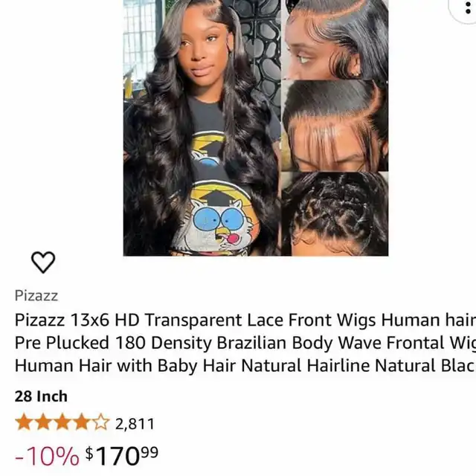
Task: Click title line 'Human Hair with Baby Hair'
Action: tap(125, 365)
